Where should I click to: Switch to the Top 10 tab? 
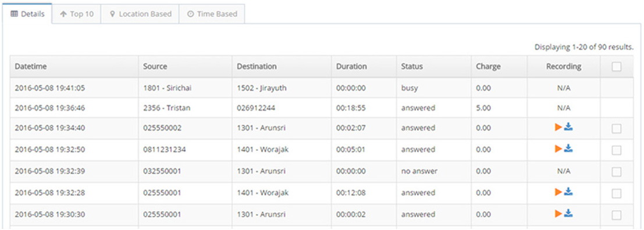(76, 14)
